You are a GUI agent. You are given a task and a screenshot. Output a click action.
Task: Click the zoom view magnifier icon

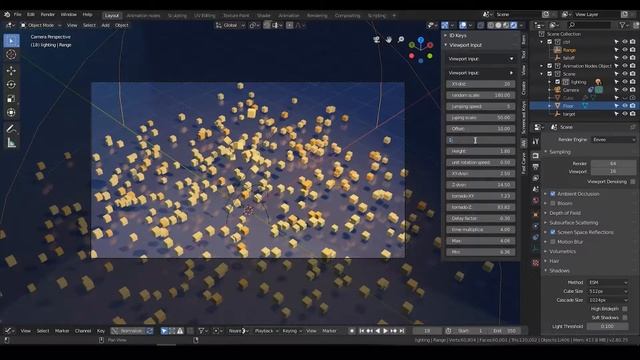(401, 40)
